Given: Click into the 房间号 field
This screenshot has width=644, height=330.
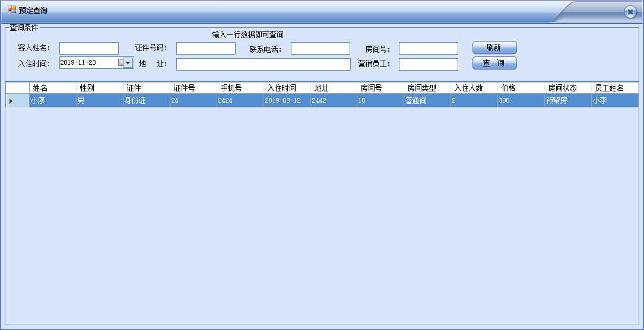Looking at the screenshot, I should [428, 48].
